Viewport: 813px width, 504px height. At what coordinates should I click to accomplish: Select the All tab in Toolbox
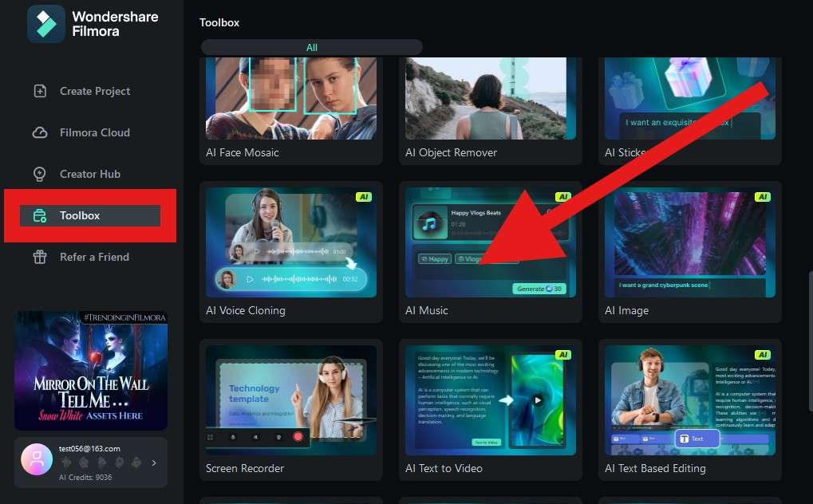click(x=312, y=47)
